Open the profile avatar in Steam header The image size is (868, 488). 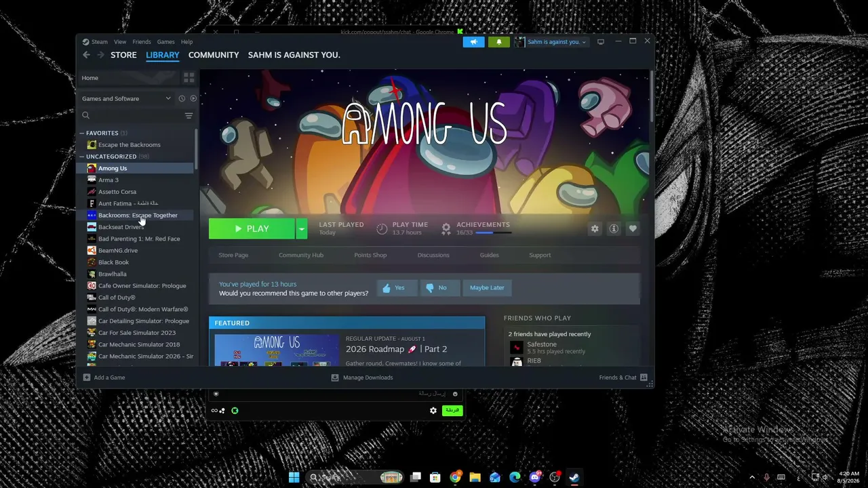(x=519, y=42)
